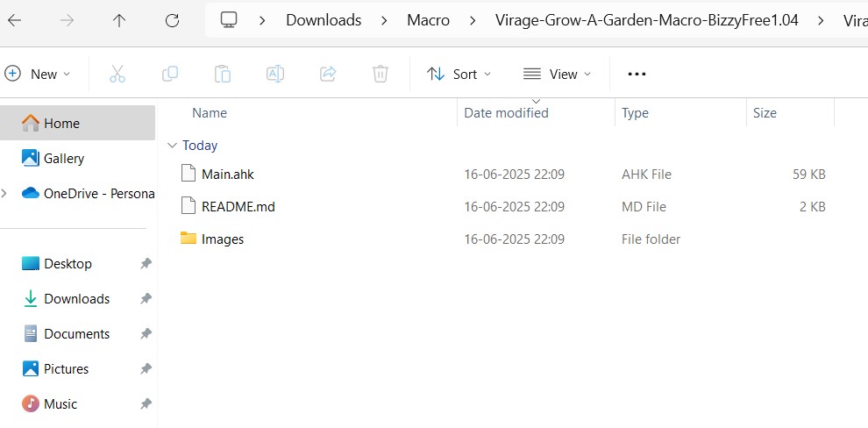The width and height of the screenshot is (868, 428).
Task: Click the Cut scissors icon
Action: pyautogui.click(x=117, y=74)
